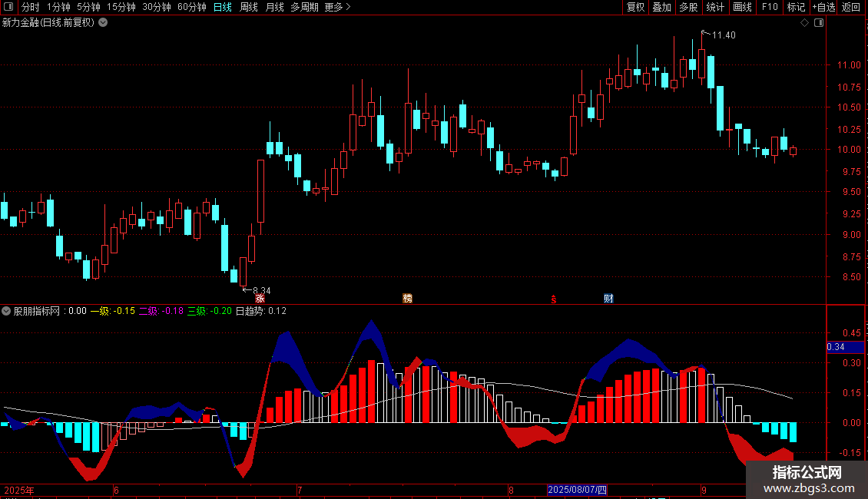Click the magenta 二级: -0.18 value
Image resolution: width=868 pixels, height=499 pixels.
[161, 311]
